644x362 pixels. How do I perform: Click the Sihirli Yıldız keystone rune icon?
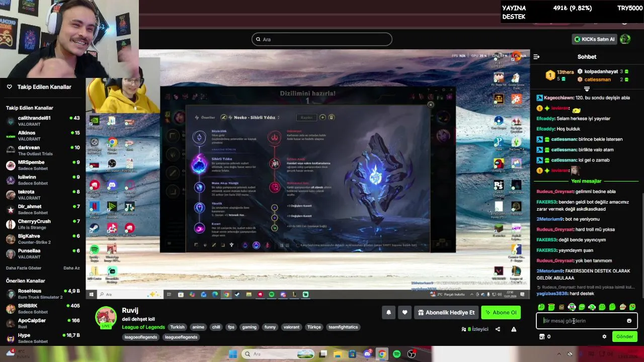pos(199,165)
